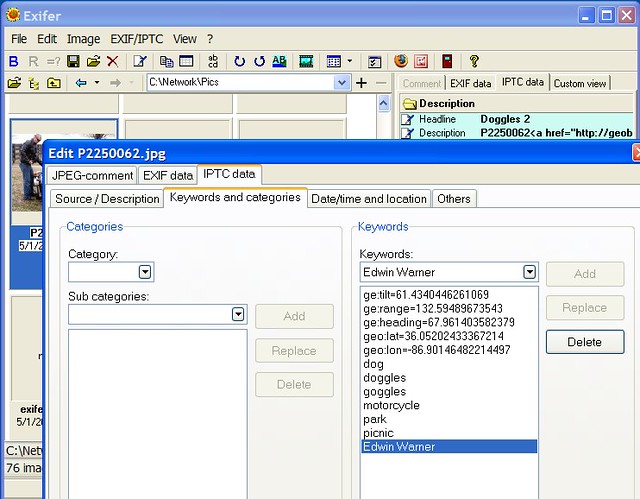The height and width of the screenshot is (499, 640).
Task: Click the plus icon beside path field
Action: click(361, 82)
